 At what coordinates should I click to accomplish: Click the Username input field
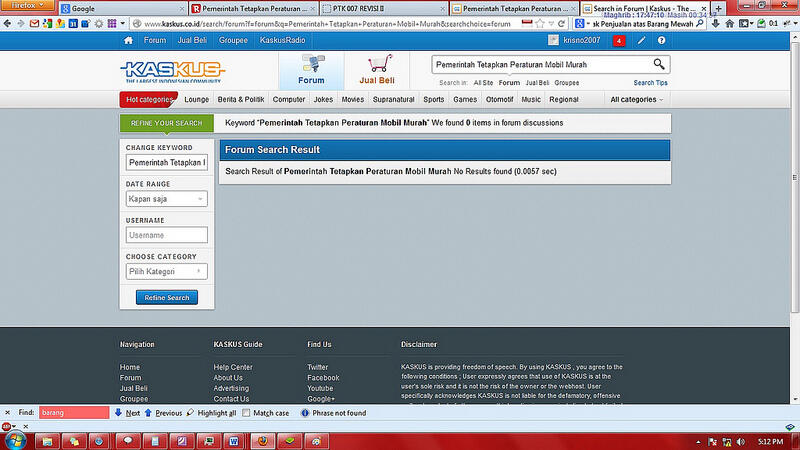166,235
